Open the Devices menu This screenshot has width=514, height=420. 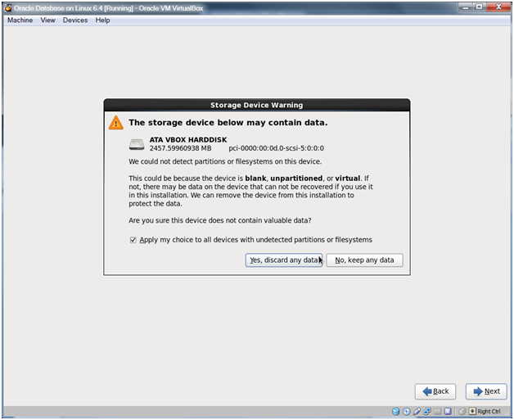[x=74, y=20]
